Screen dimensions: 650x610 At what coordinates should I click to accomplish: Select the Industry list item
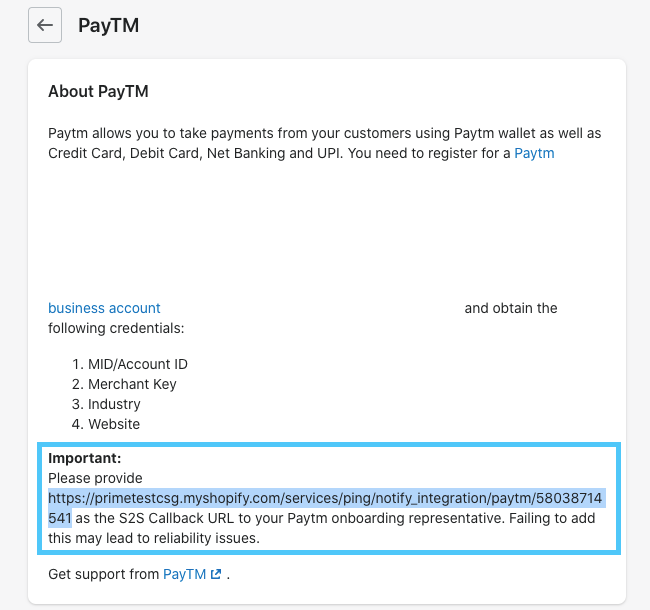click(x=114, y=404)
